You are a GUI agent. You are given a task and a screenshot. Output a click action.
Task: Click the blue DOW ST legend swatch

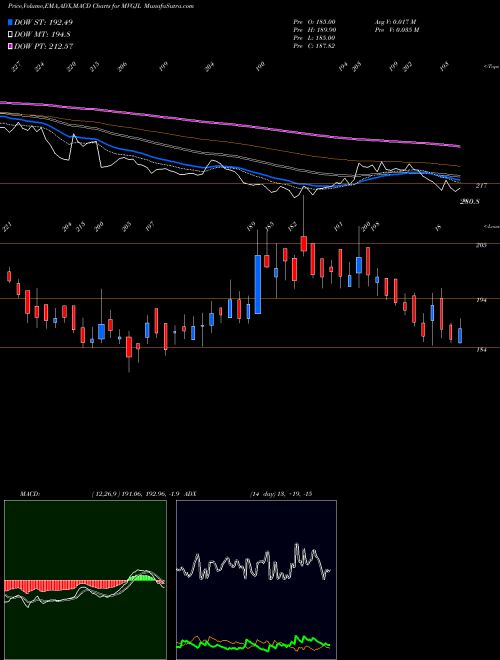(x=10, y=22)
